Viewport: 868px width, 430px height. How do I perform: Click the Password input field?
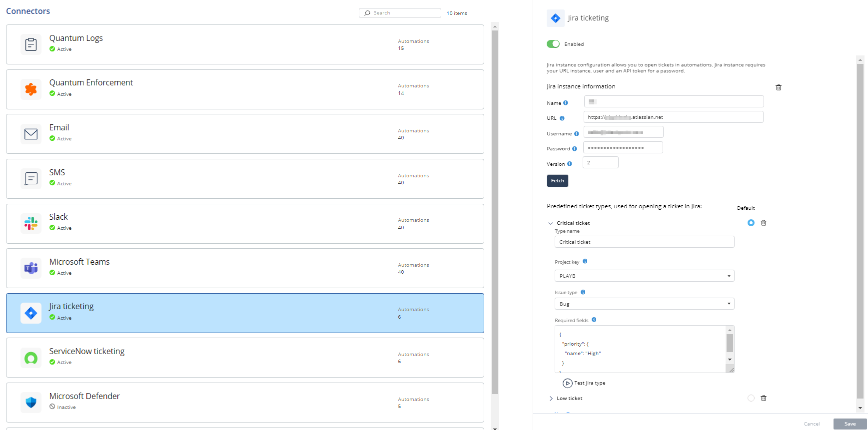623,147
